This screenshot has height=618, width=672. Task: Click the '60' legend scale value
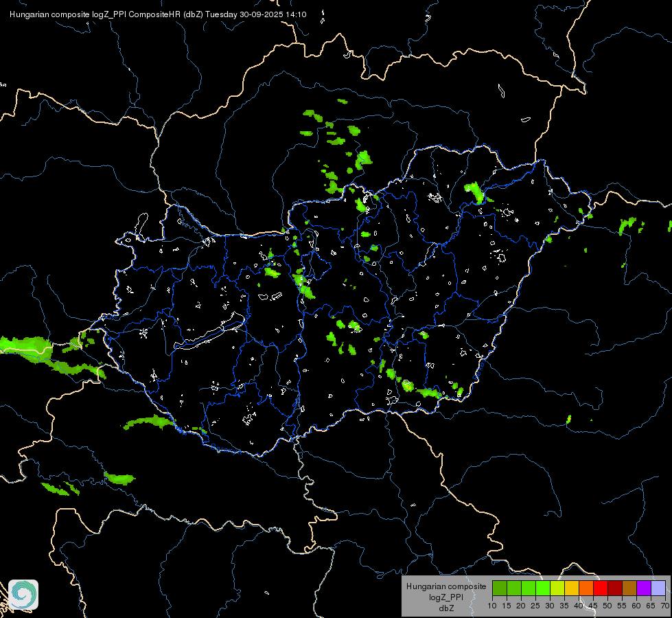pyautogui.click(x=636, y=606)
